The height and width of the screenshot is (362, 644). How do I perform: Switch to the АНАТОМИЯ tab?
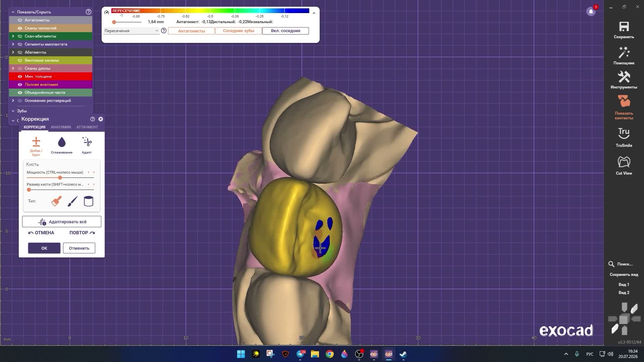61,127
